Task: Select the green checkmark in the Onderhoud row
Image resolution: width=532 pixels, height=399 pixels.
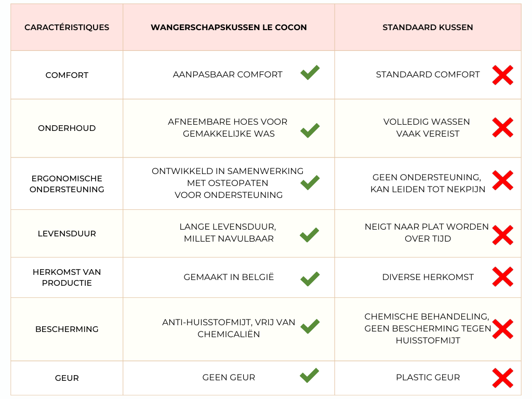Action: pos(310,130)
